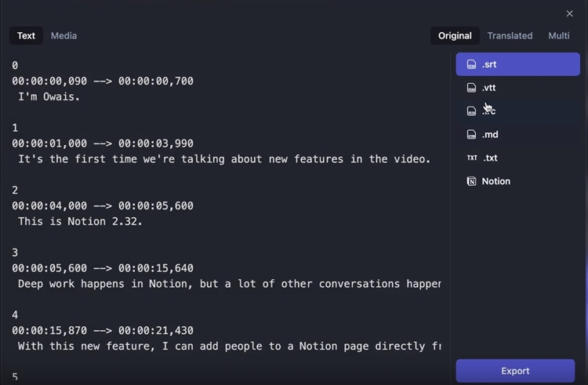Click the line starting "With this new feature"
The height and width of the screenshot is (385, 588).
[230, 346]
